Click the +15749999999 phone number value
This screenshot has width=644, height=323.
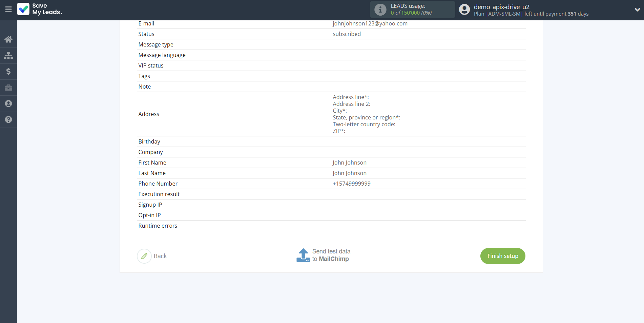[x=351, y=184]
